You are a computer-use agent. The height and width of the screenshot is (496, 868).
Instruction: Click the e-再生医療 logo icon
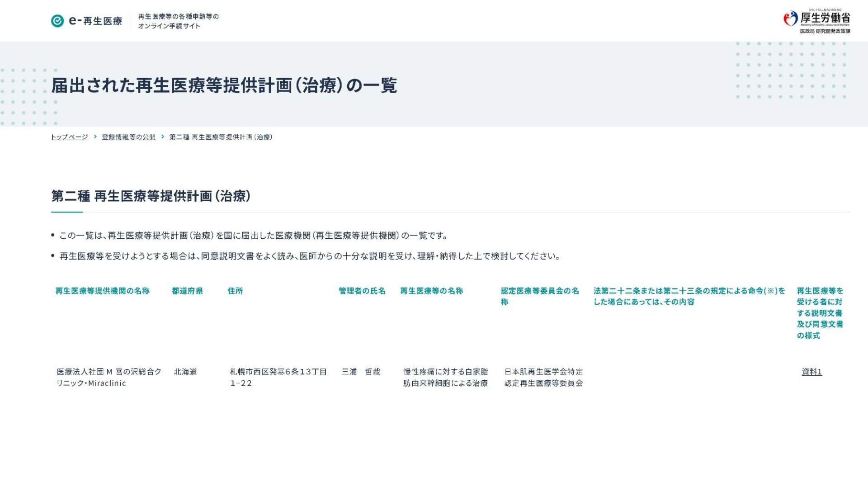(57, 21)
